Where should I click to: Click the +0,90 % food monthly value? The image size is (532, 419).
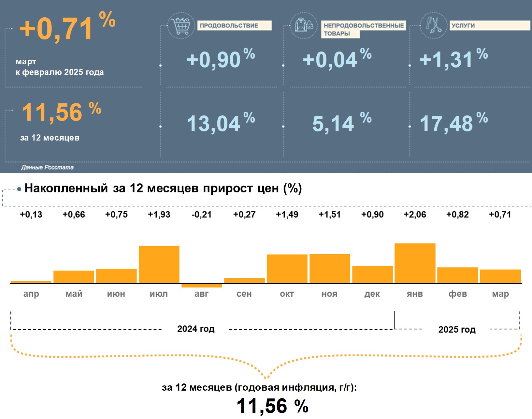tap(221, 59)
